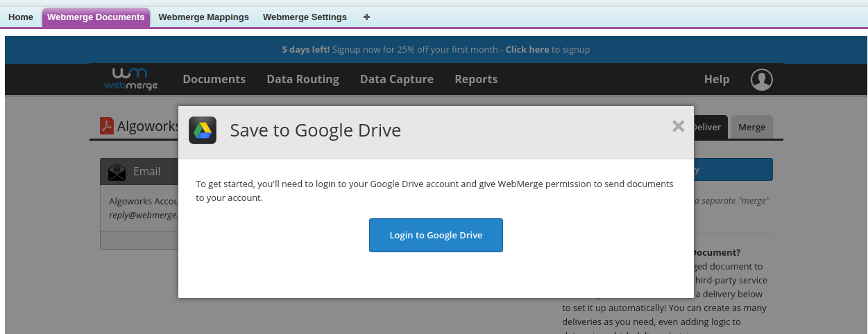
Task: Go to Data Routing section
Action: point(303,79)
